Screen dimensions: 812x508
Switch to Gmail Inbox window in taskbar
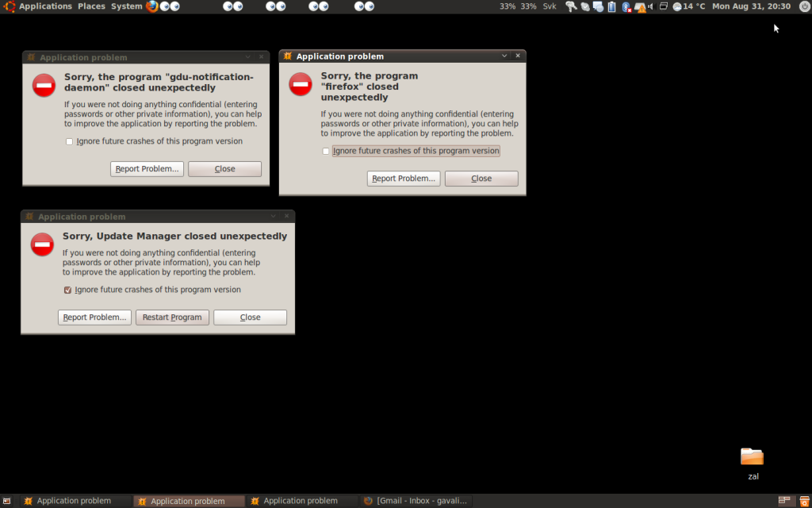(x=417, y=501)
